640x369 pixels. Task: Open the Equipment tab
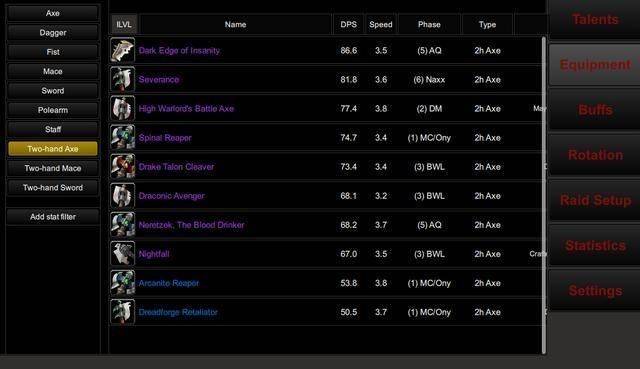(595, 64)
